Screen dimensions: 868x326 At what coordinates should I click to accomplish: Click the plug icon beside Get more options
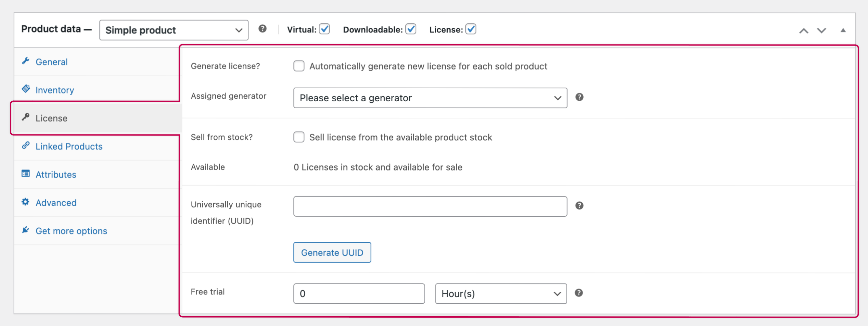26,230
